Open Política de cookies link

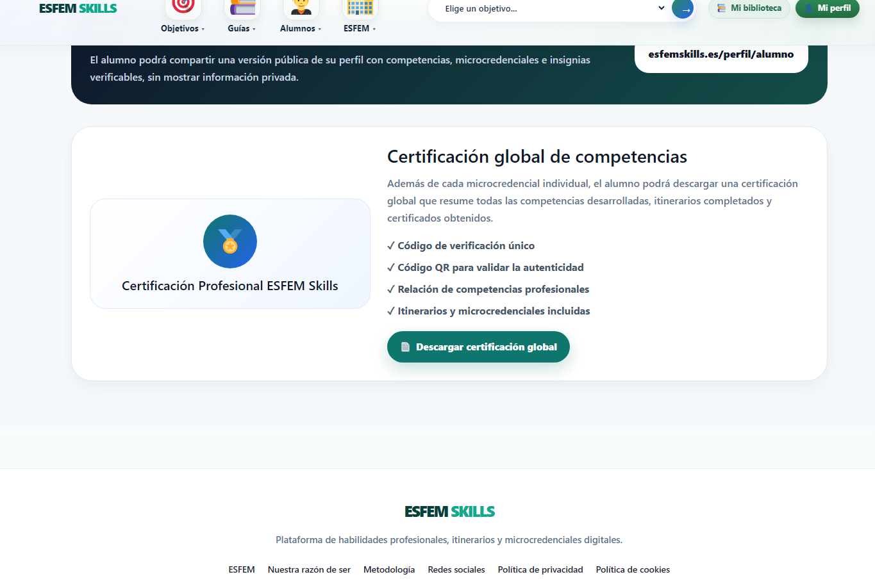tap(633, 569)
